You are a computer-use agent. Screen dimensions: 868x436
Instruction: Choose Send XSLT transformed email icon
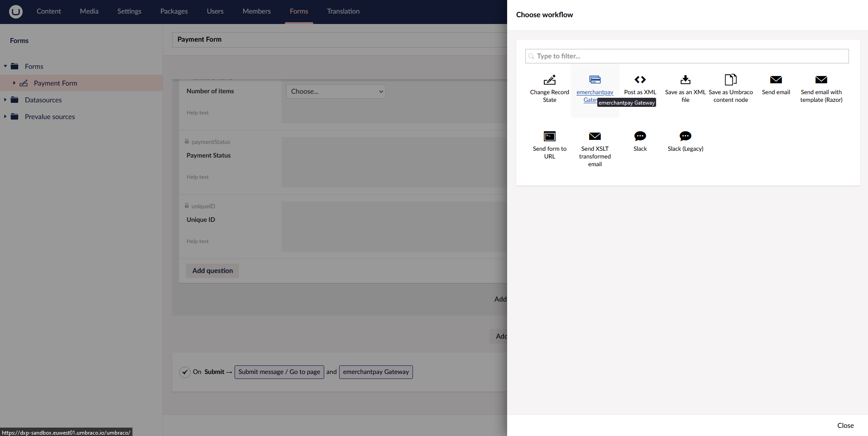[595, 136]
